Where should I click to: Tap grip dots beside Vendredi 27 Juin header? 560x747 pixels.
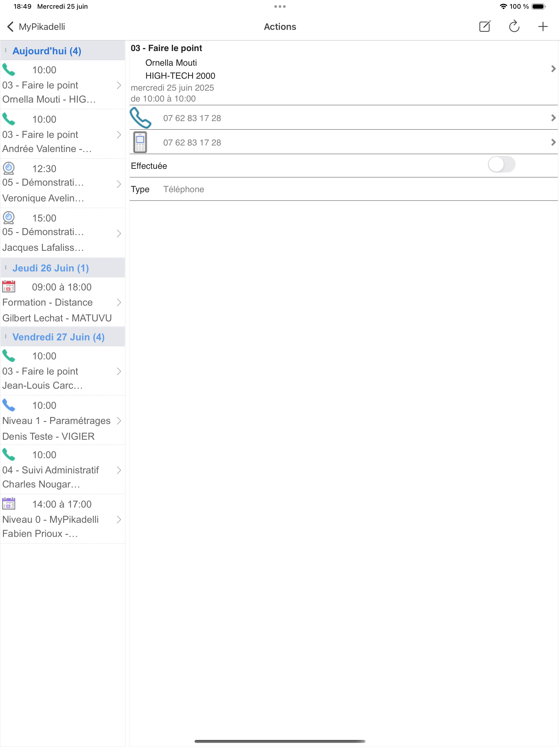pyautogui.click(x=6, y=337)
